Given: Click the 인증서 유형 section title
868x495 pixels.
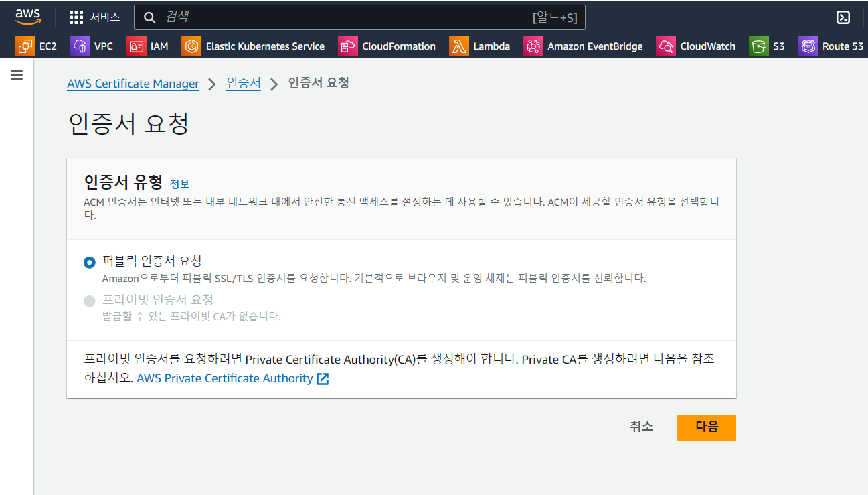Looking at the screenshot, I should 123,182.
